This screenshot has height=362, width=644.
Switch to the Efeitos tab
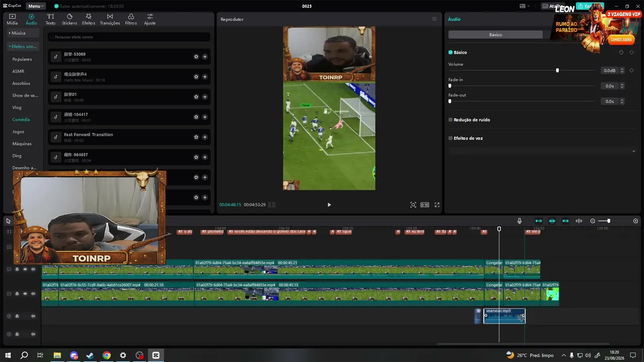[x=89, y=19]
